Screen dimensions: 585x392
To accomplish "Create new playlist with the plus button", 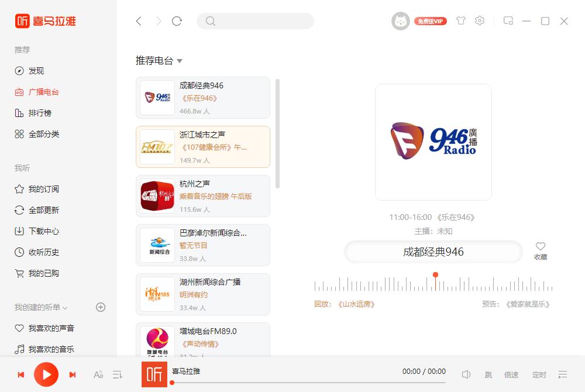I will [x=101, y=307].
